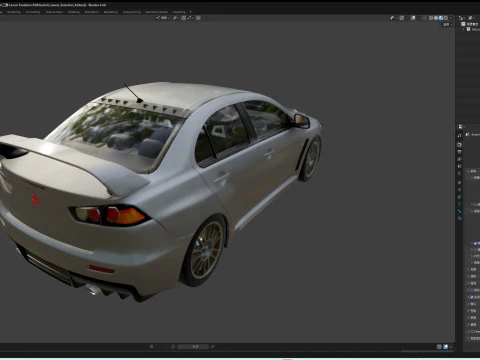
Task: Open the View Layer properties tab
Action: (x=460, y=159)
